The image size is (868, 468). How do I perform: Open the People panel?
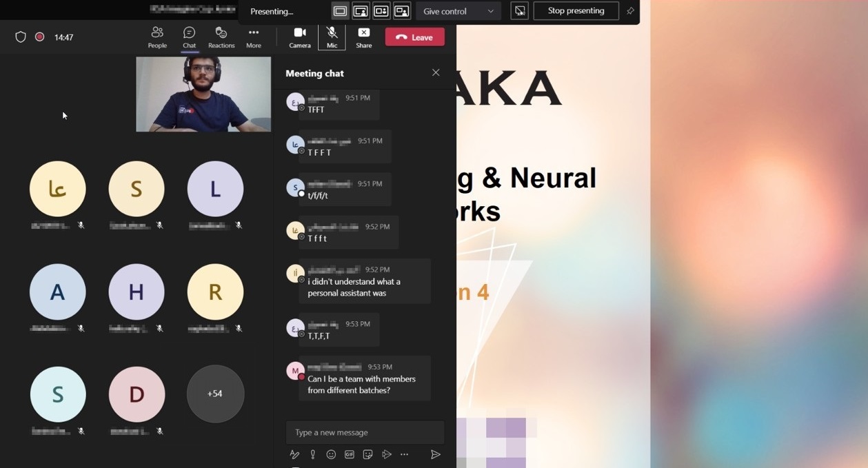click(x=157, y=37)
